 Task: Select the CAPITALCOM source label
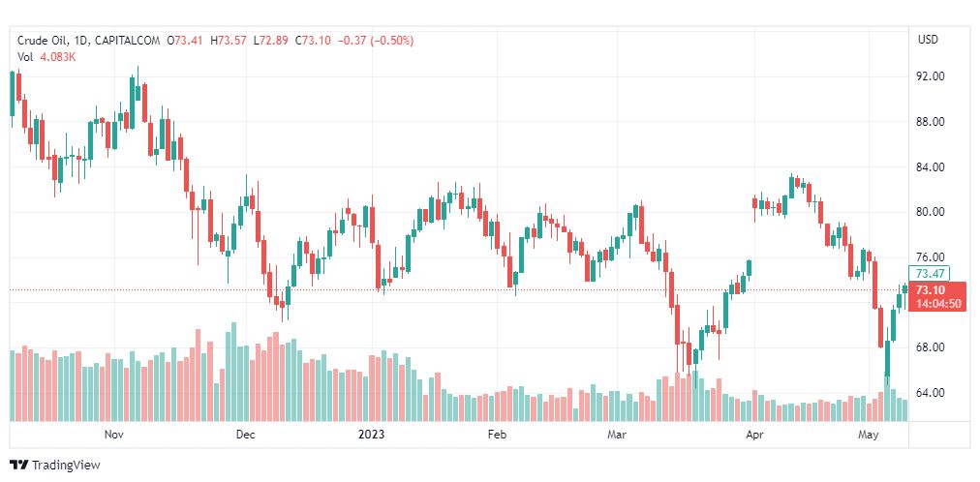click(127, 41)
